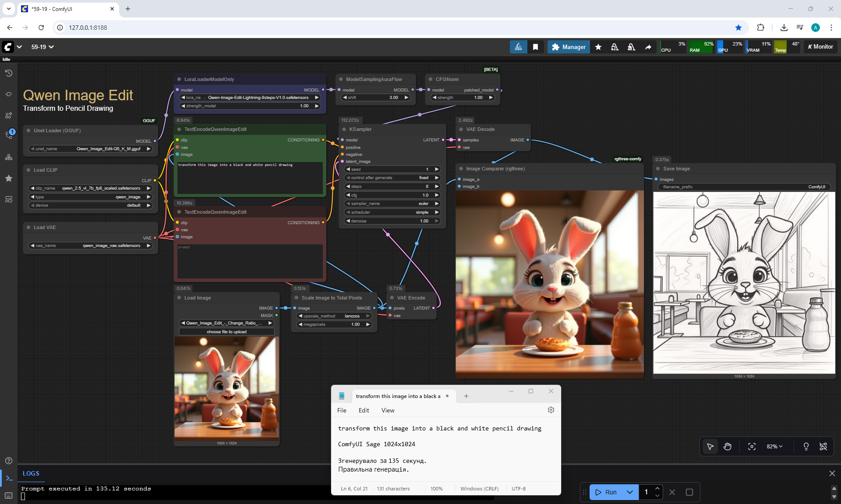Adjust the denoise slider in KSampler
The width and height of the screenshot is (841, 504).
tap(392, 221)
